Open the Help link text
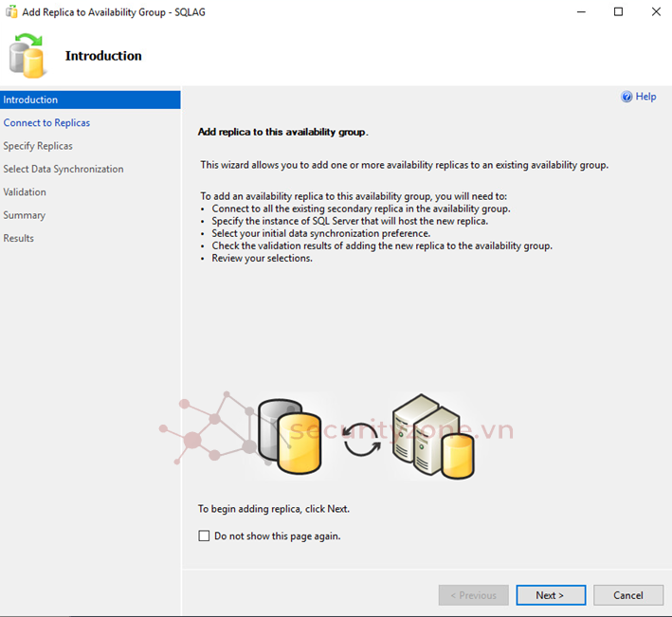The width and height of the screenshot is (672, 617). point(645,97)
